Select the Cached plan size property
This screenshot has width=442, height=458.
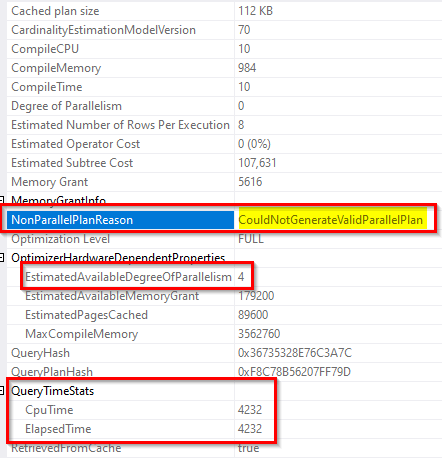55,11
